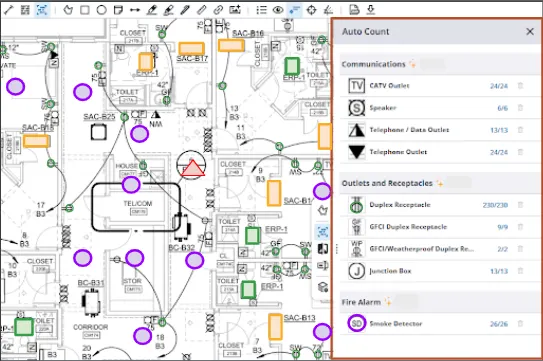543x361 pixels.
Task: Open compare tool in floating side toolbar
Action: [323, 249]
